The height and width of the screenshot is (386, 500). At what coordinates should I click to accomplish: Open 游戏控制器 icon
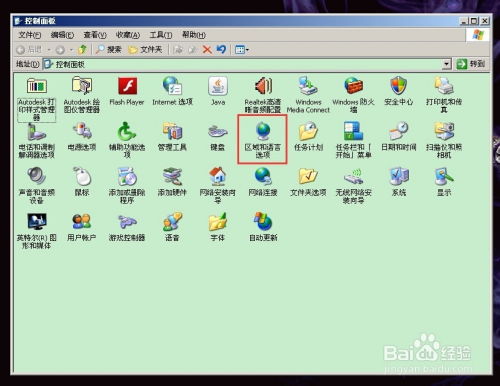pos(127,222)
